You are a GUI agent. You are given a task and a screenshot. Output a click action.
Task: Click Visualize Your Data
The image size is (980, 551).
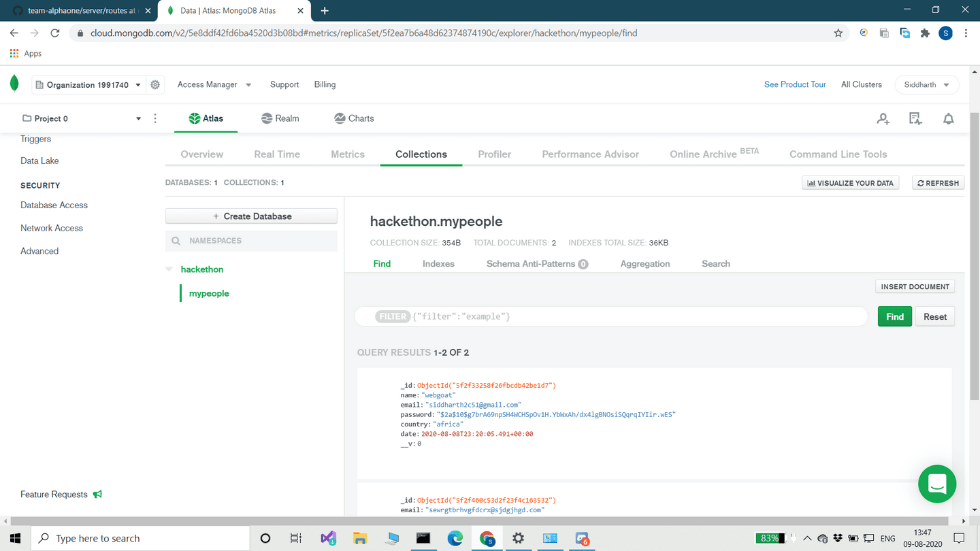point(851,183)
